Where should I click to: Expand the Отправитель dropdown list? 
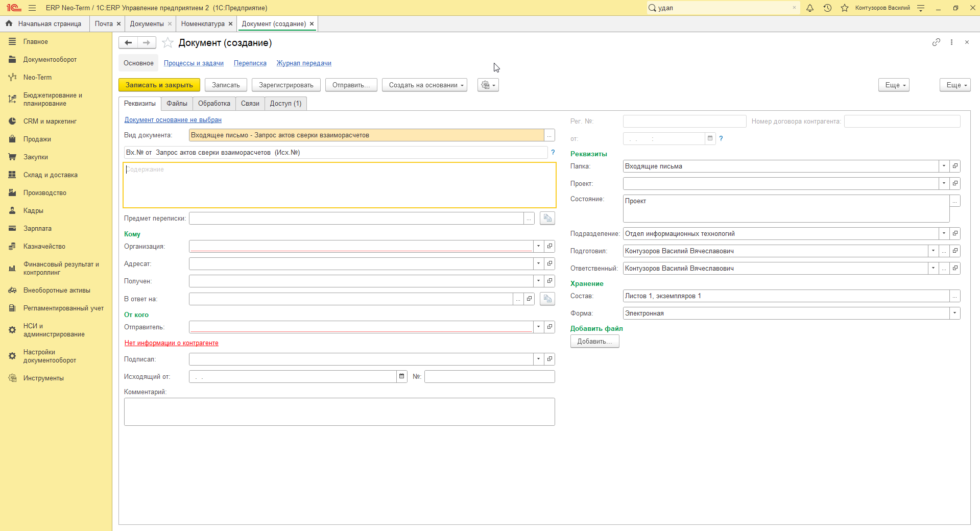point(538,327)
